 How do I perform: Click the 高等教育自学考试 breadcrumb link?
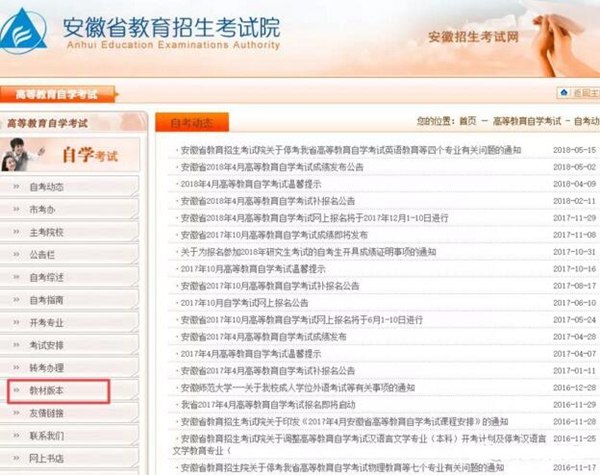click(x=527, y=121)
